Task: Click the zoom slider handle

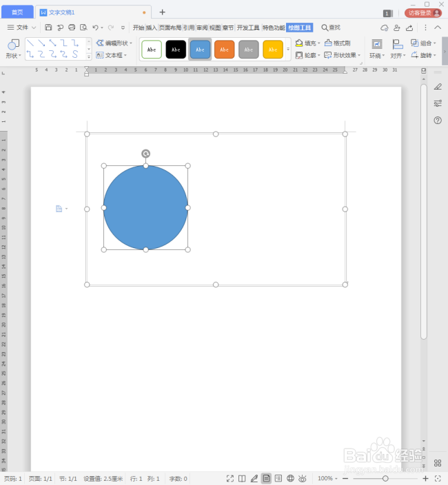Action: point(385,479)
